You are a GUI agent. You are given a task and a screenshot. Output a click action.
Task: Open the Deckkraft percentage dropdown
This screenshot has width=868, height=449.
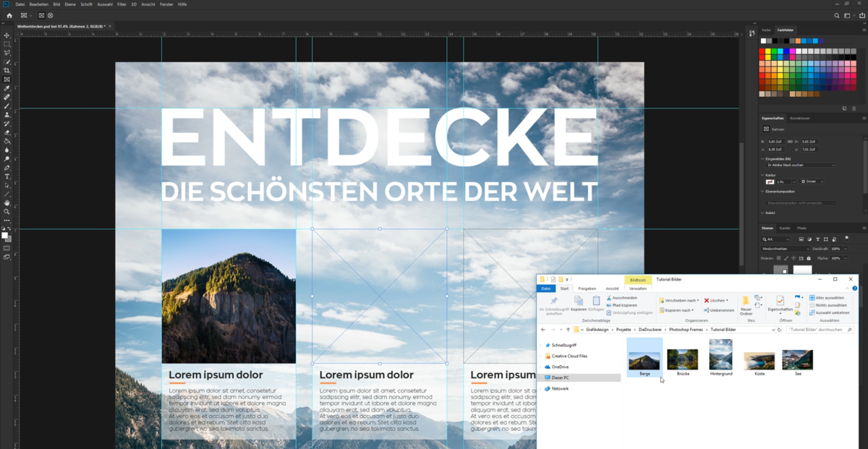coord(845,249)
